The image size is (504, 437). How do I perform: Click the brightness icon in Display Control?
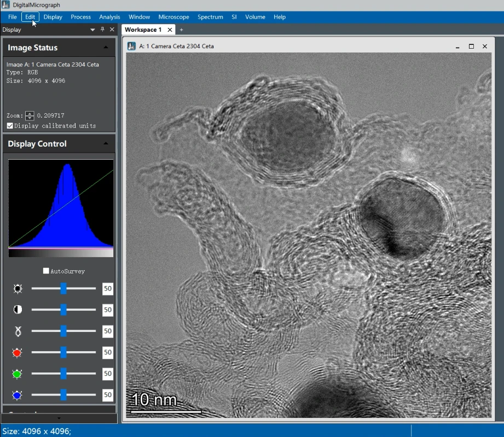coord(18,289)
